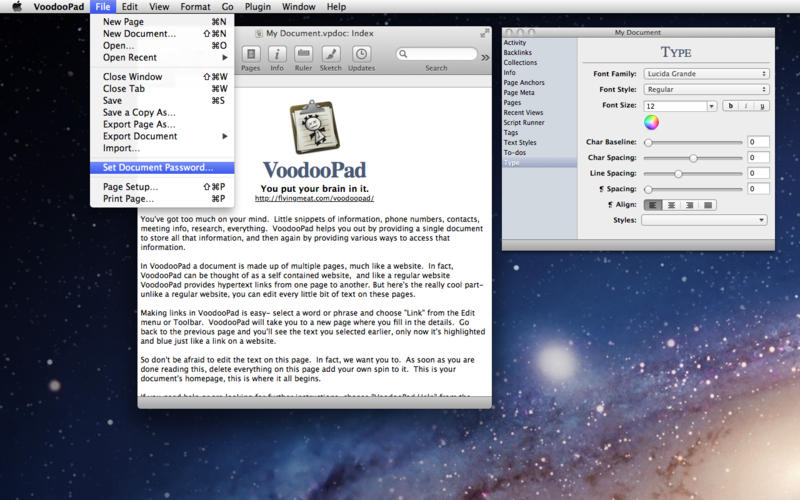Choose Save a Copy As… item

pos(162,112)
